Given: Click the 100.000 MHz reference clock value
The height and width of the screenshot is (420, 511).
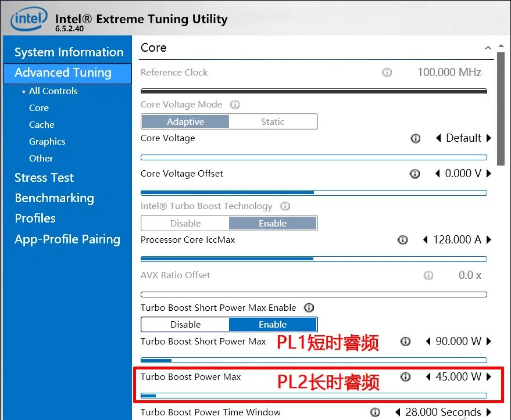Looking at the screenshot, I should point(449,72).
